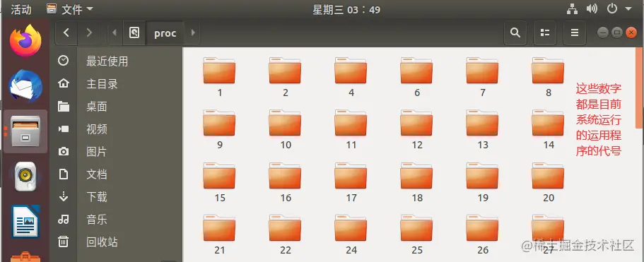Launch Rhythmbox speaker icon in dock

coord(25,177)
